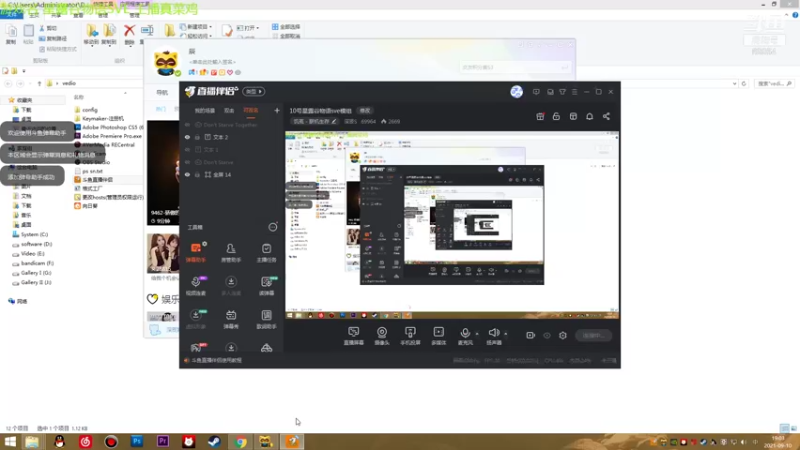The width and height of the screenshot is (800, 450).
Task: Open the 房管助手 room-manager assistant tool
Action: click(x=231, y=253)
